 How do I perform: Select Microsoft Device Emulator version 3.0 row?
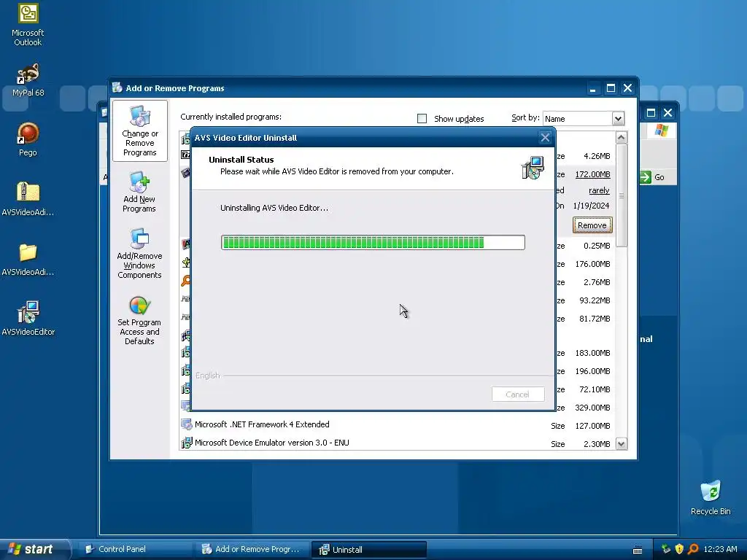pos(396,443)
